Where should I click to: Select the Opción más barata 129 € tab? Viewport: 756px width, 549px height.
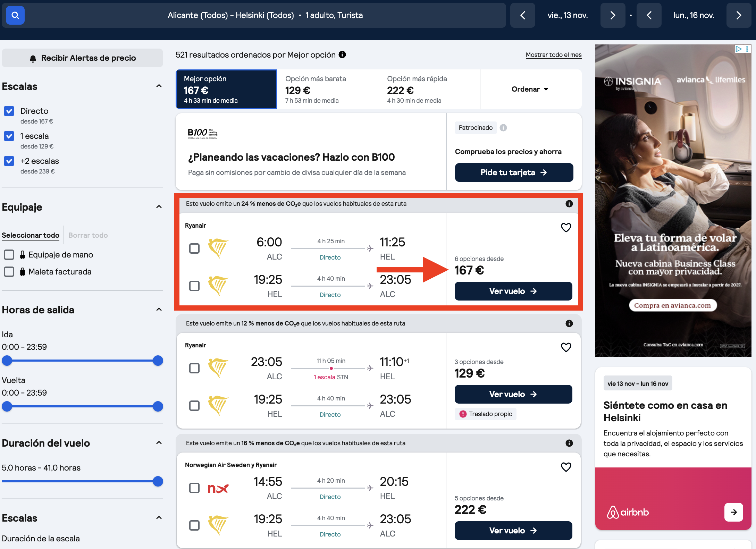[x=328, y=89]
